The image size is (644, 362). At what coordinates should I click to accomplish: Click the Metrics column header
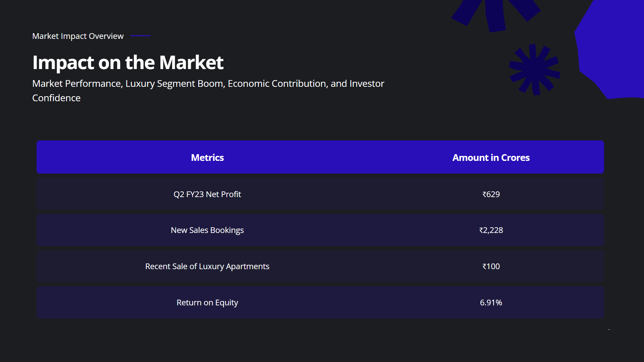(207, 158)
